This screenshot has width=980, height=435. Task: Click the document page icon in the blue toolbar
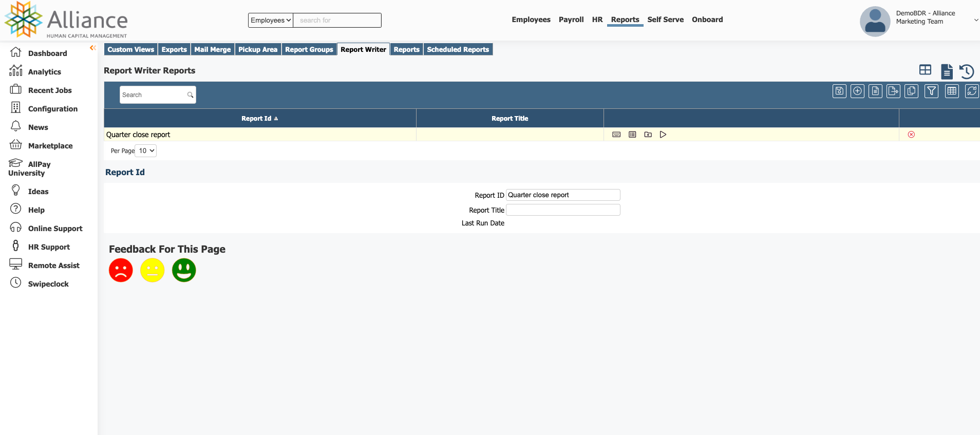[x=875, y=91]
